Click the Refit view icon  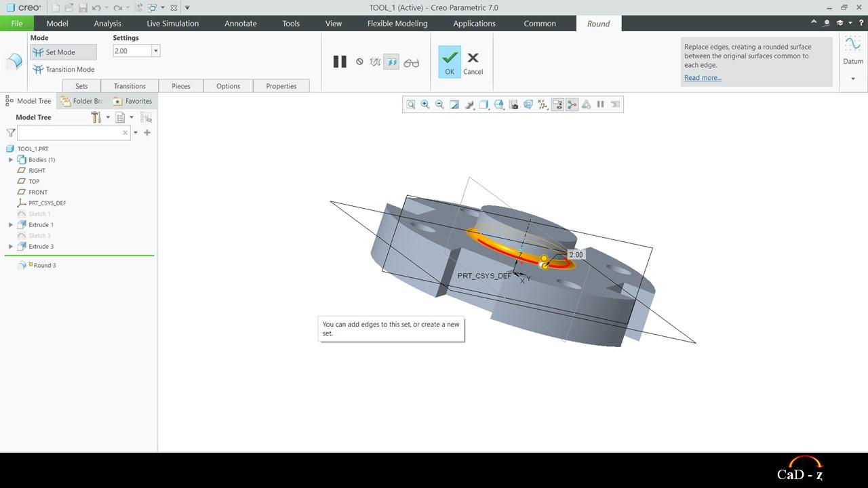click(x=410, y=104)
